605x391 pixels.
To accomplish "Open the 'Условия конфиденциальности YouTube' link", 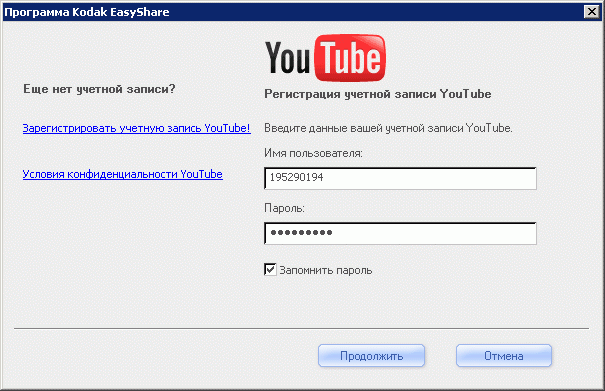I will tap(122, 174).
